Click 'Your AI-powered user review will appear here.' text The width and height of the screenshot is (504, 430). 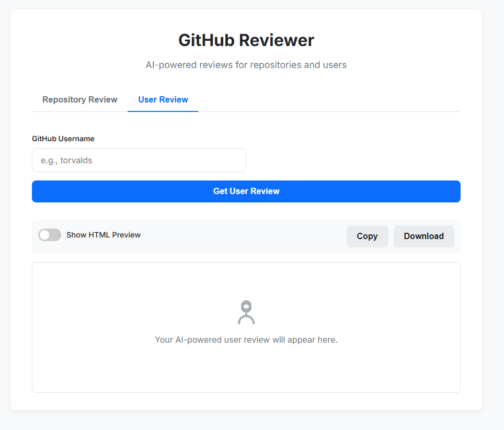click(x=246, y=340)
